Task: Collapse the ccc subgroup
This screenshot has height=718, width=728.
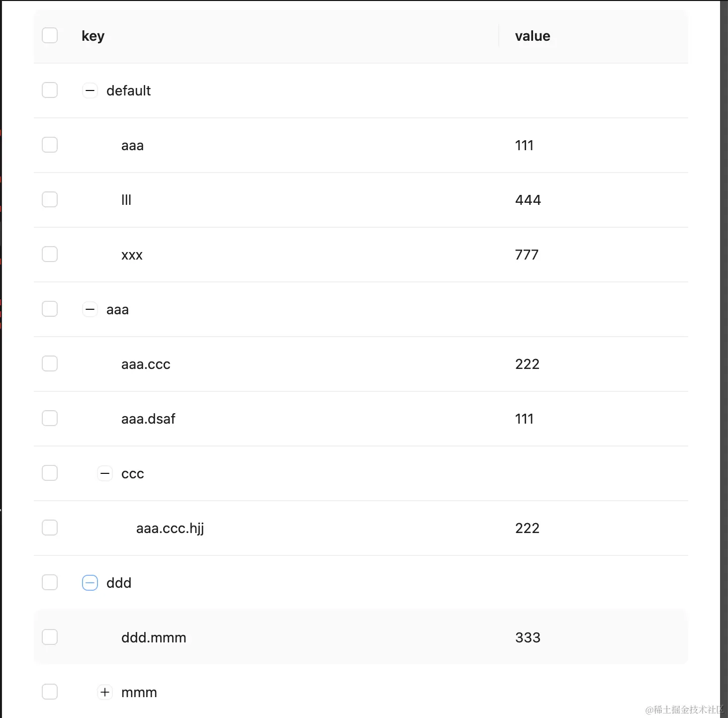Action: [105, 473]
